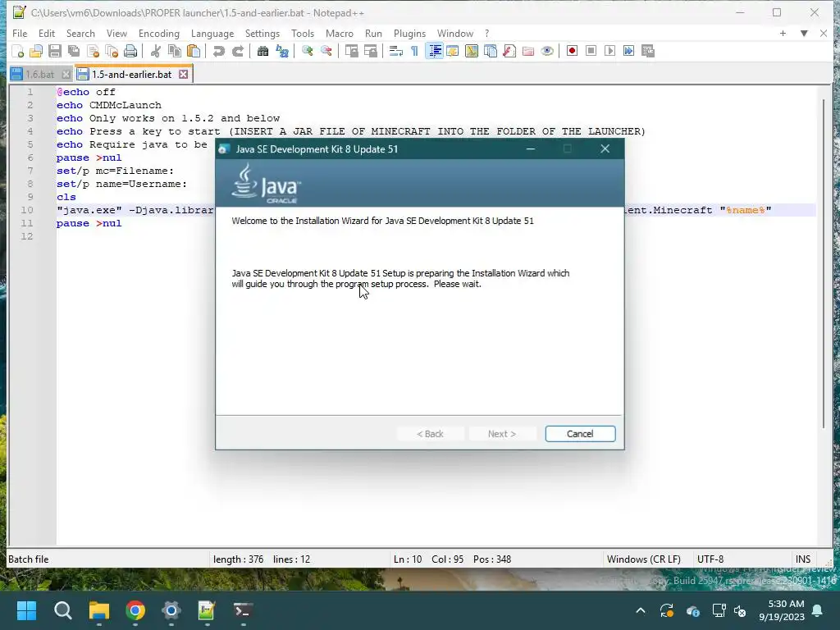
Task: Sync the horizontal scrolling toolbar icon
Action: (371, 51)
